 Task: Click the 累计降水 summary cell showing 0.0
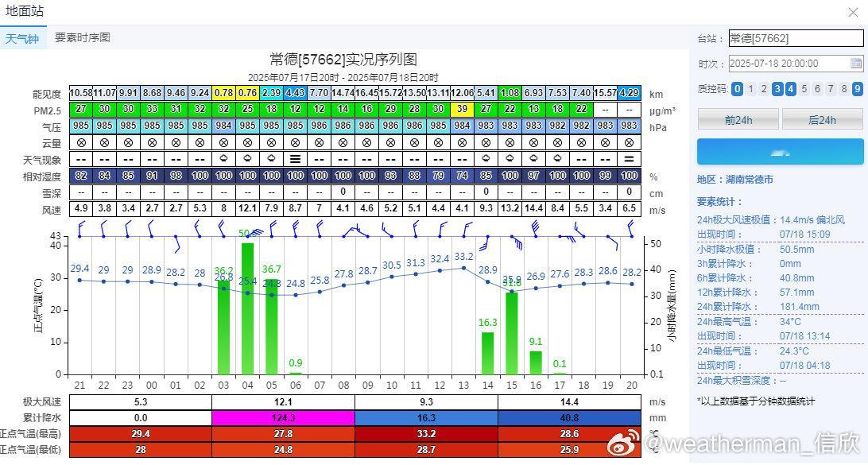141,418
